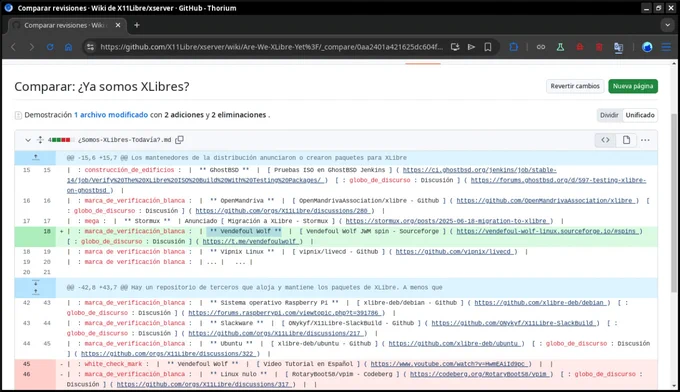Open site information icon in address bar

(x=90, y=47)
